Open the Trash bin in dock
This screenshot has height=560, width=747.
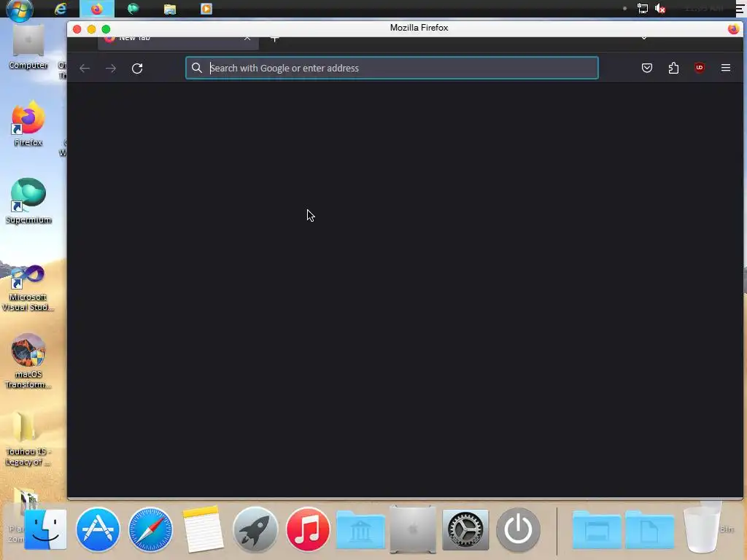click(x=703, y=529)
